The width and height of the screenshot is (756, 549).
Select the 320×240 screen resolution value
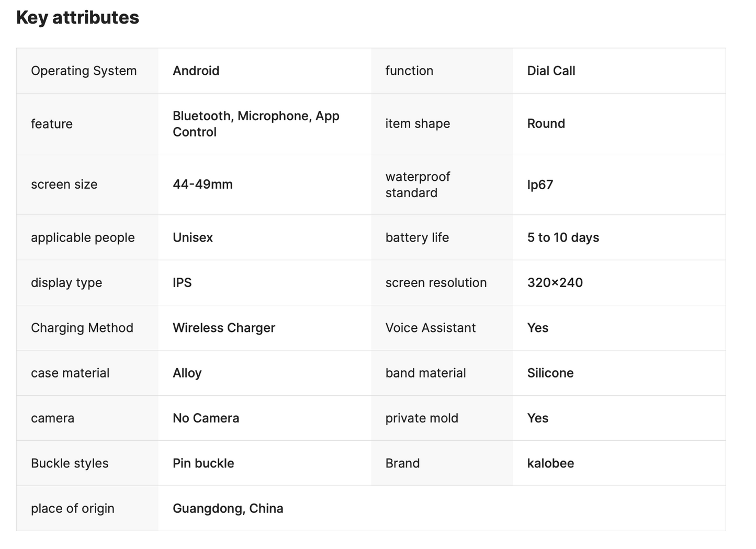(555, 283)
